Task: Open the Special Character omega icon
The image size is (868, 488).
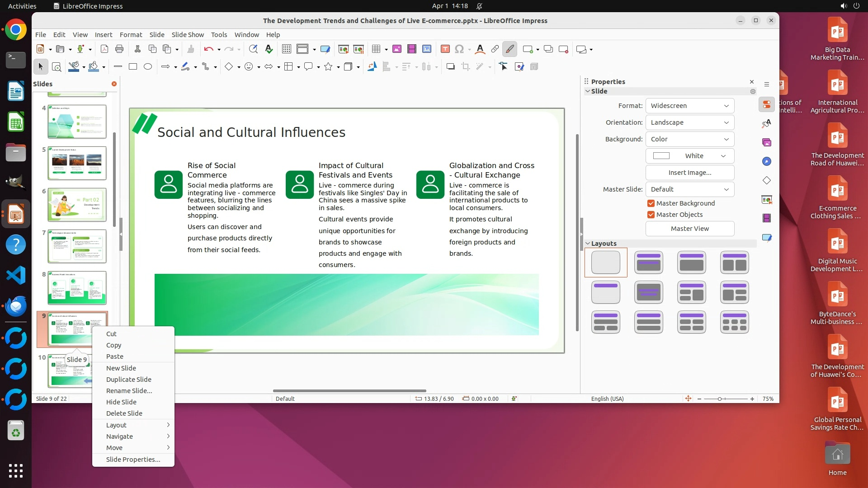Action: pos(459,49)
